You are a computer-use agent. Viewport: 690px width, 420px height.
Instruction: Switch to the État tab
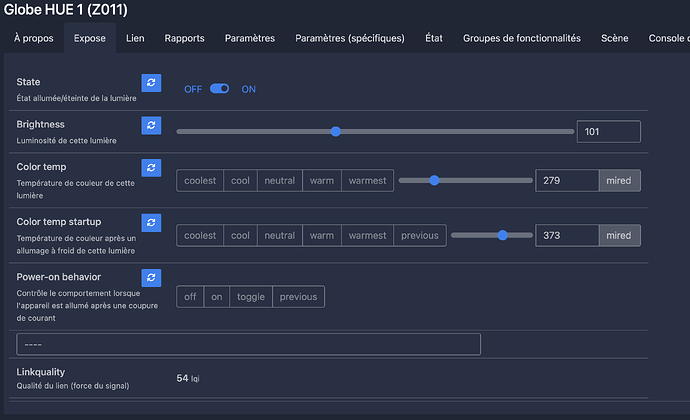(434, 38)
